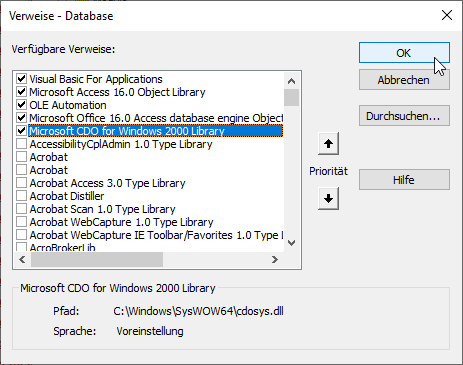
Task: Select Acrobat WebCapture 1.0 Type Library text
Action: [x=121, y=222]
